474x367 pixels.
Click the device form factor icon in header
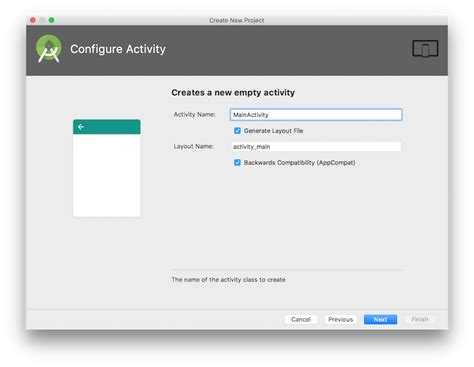point(425,49)
